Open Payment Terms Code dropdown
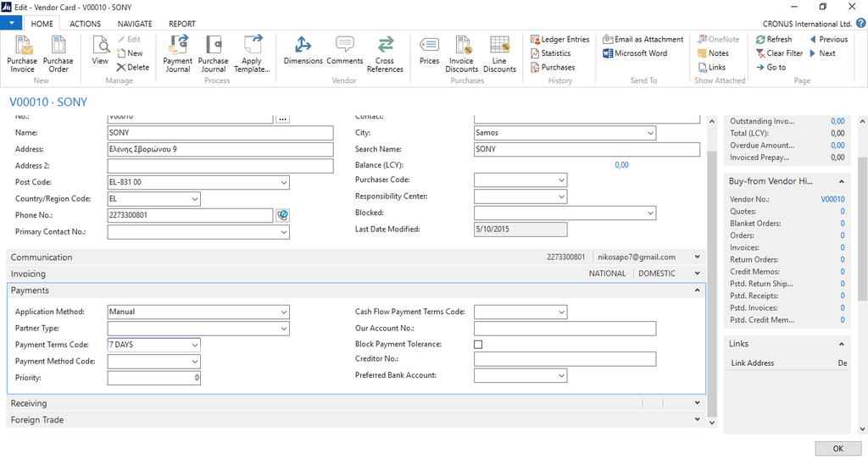Screen dimensions: 868x459 (x=195, y=345)
